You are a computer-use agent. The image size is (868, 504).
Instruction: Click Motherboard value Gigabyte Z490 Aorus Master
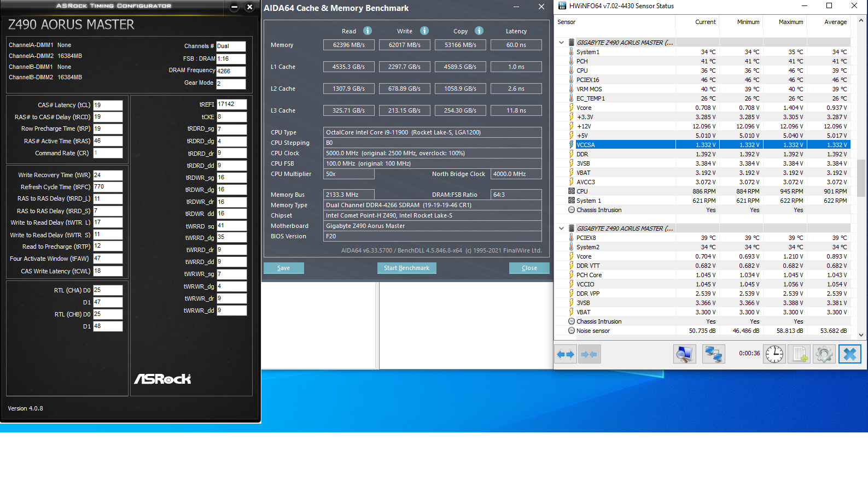pyautogui.click(x=432, y=226)
